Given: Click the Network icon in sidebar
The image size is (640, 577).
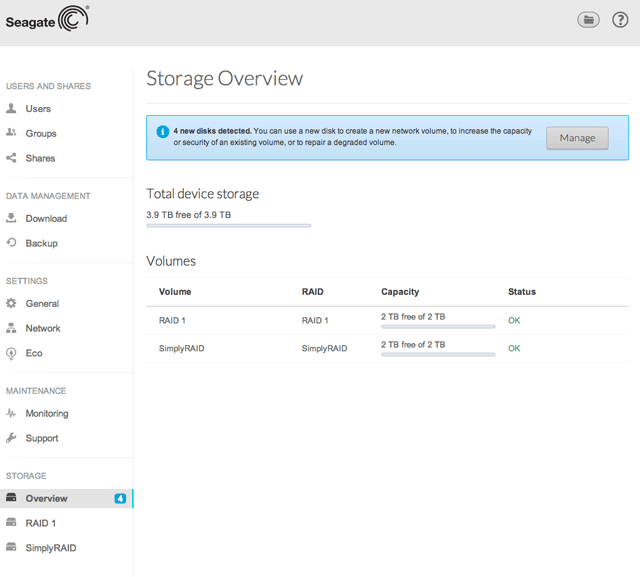Looking at the screenshot, I should pos(12,328).
